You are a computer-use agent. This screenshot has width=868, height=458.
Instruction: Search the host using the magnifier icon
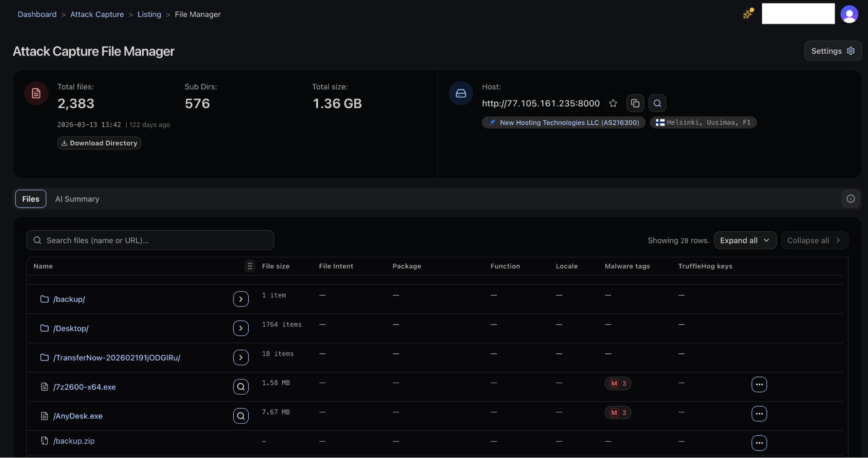pos(657,103)
